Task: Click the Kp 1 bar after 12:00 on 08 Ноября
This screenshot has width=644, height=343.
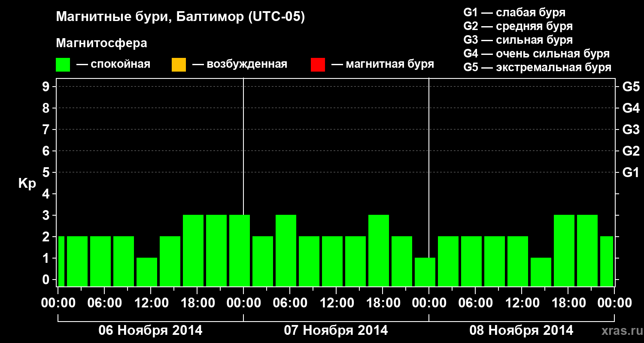Action: (541, 272)
